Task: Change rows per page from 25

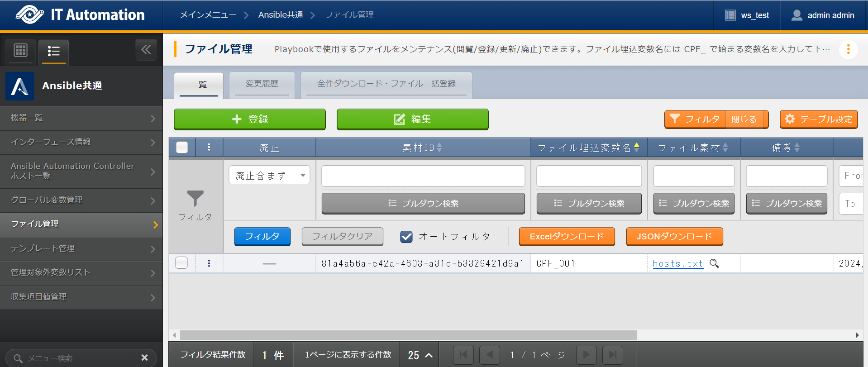Action: [420, 355]
